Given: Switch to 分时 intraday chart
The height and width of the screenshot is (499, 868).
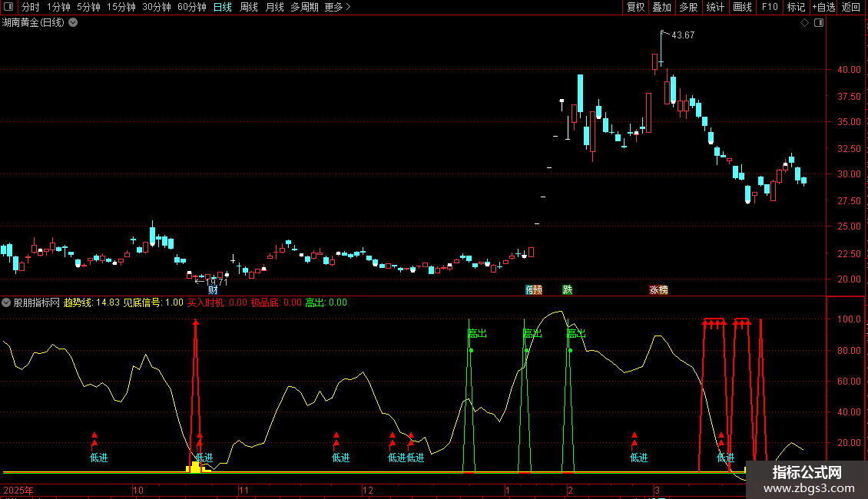Looking at the screenshot, I should click(31, 7).
